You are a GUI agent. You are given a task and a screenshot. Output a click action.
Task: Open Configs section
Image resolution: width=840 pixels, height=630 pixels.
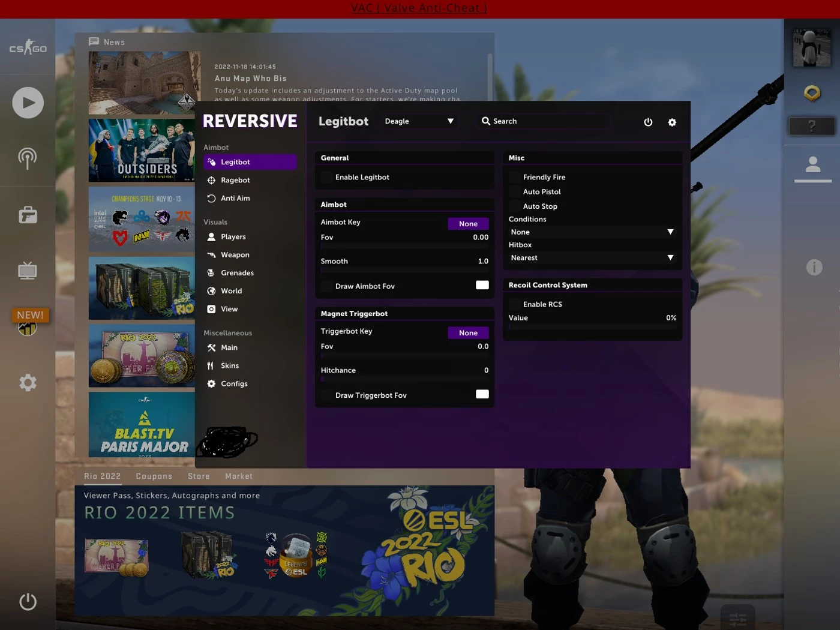(250, 383)
